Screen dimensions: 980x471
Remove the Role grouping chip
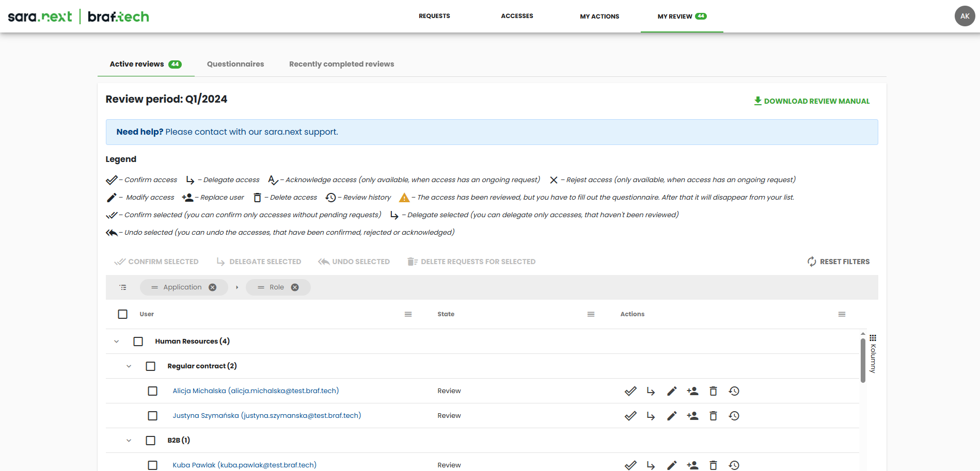point(295,287)
